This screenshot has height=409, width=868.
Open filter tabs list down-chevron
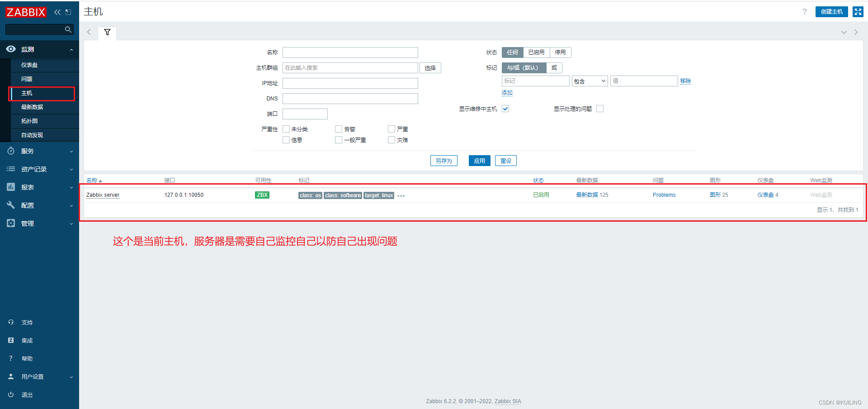tap(844, 32)
